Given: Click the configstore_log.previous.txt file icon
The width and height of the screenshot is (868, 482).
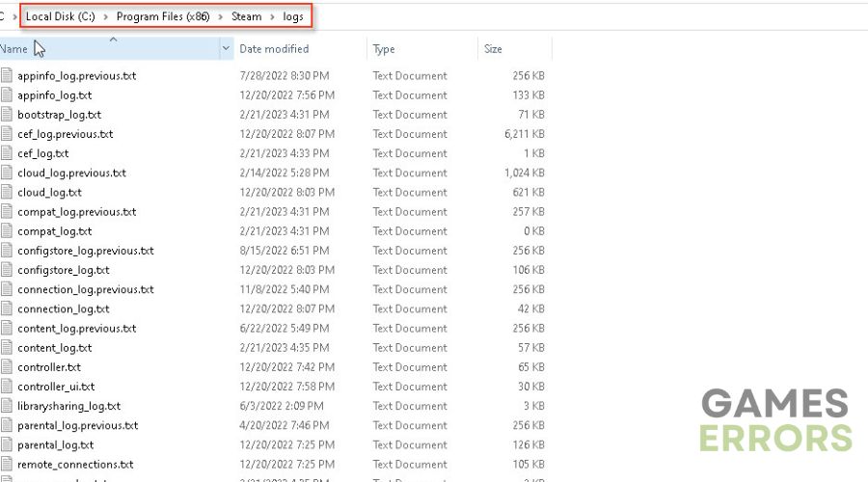Looking at the screenshot, I should click(x=6, y=250).
